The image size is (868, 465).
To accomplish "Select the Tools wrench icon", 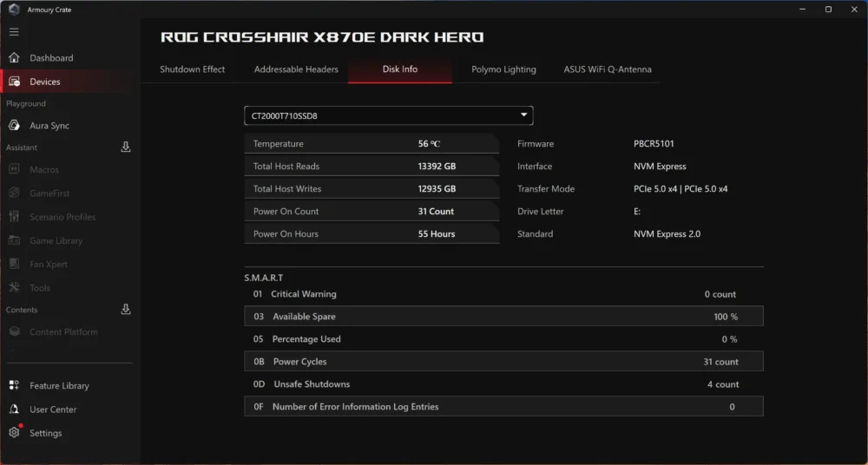I will click(15, 288).
